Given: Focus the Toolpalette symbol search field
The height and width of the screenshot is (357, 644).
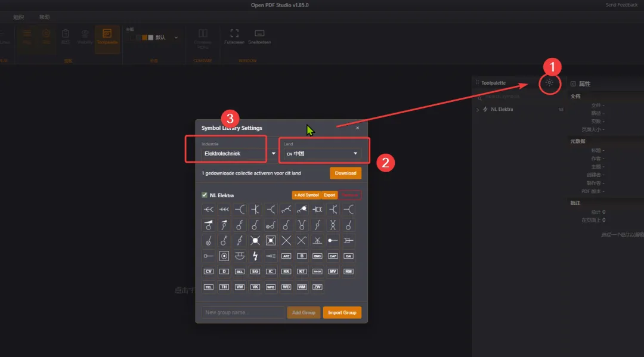Looking at the screenshot, I should pyautogui.click(x=519, y=97).
